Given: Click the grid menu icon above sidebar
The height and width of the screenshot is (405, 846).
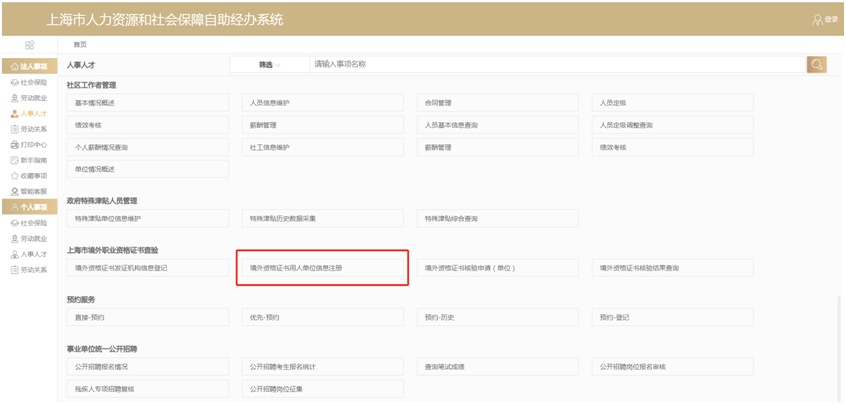Looking at the screenshot, I should tap(29, 45).
